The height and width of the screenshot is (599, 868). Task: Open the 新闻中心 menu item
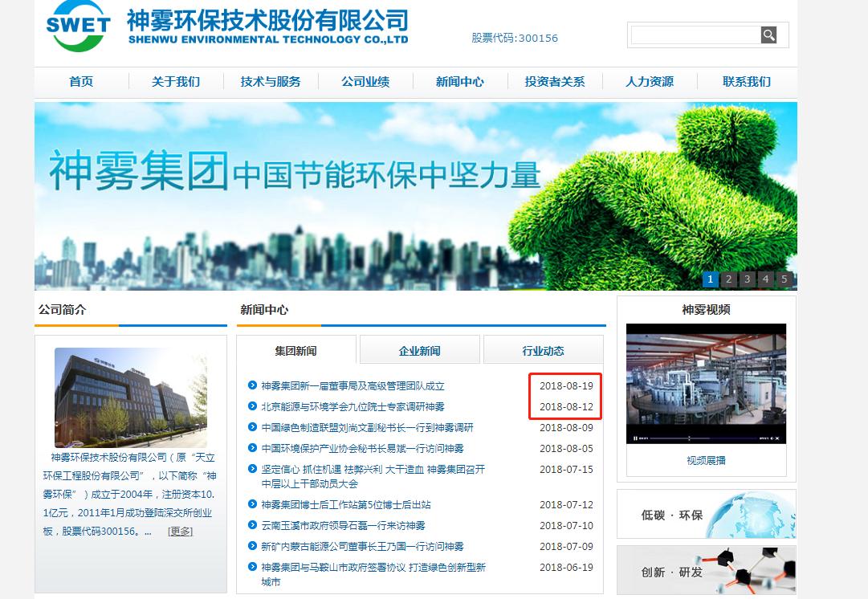pos(460,82)
